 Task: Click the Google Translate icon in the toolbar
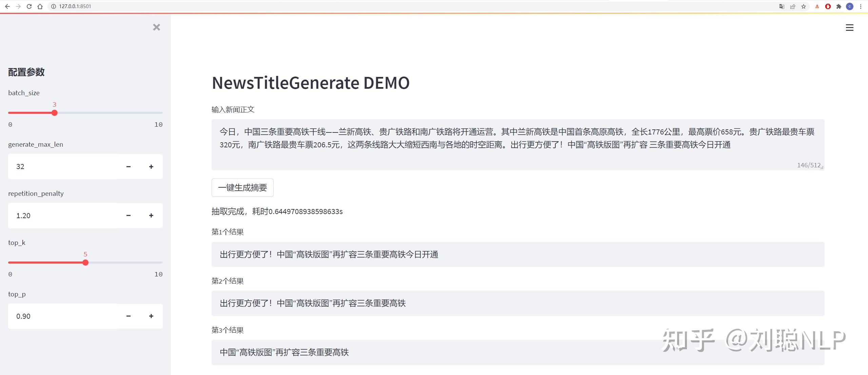782,6
